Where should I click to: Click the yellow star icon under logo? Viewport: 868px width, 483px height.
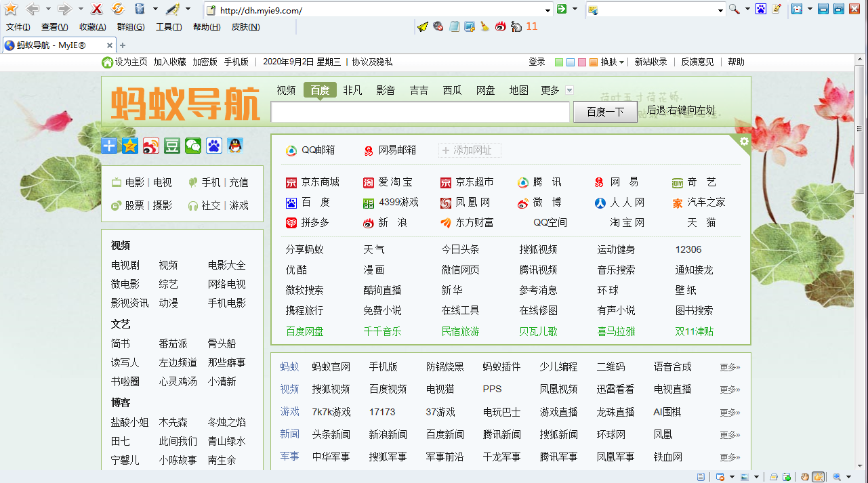pos(130,146)
